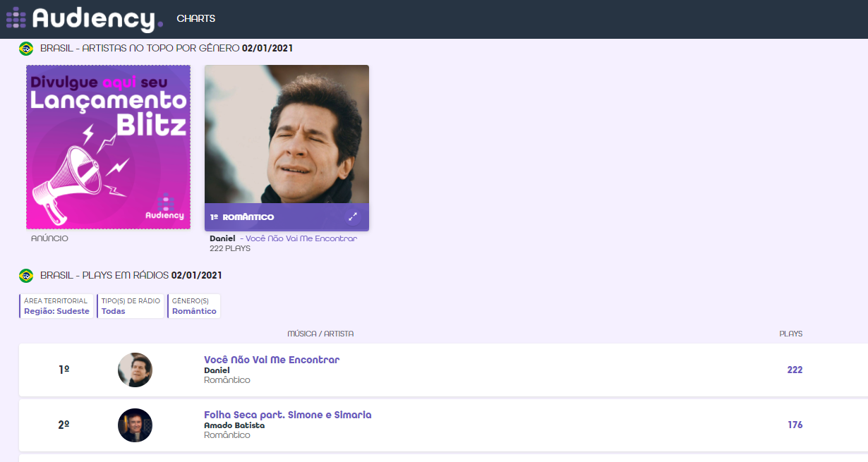Viewport: 868px width, 462px height.
Task: Click the ANÚNCIO label below the ad
Action: [49, 238]
